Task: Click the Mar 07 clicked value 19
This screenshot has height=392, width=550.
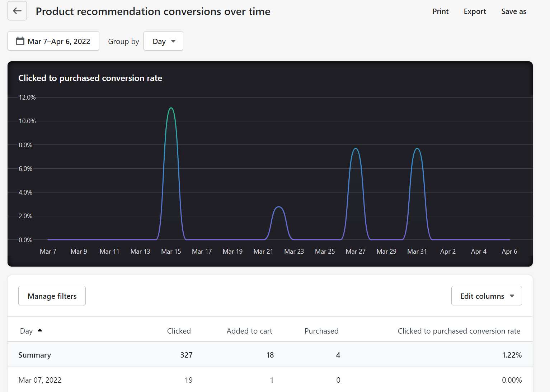Action: pyautogui.click(x=189, y=380)
